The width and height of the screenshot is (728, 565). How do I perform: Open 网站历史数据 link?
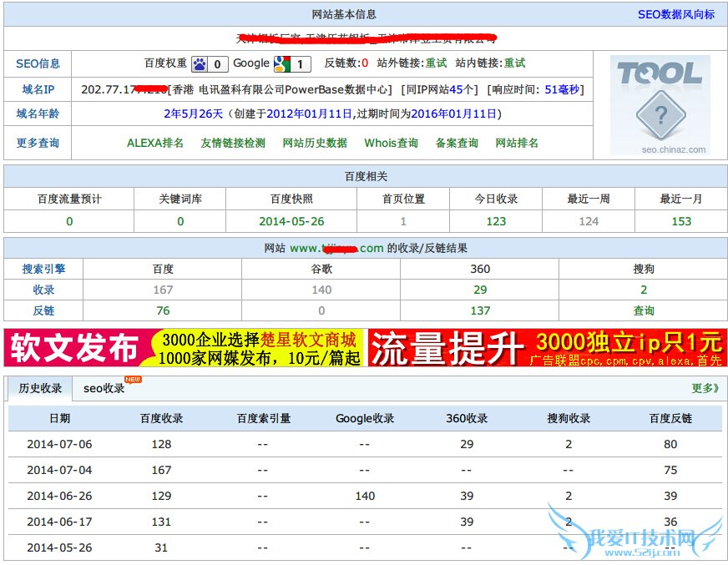[x=315, y=143]
